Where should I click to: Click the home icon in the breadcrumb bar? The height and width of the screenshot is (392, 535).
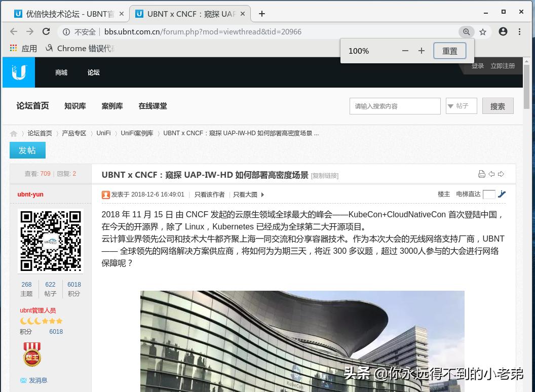(14, 133)
